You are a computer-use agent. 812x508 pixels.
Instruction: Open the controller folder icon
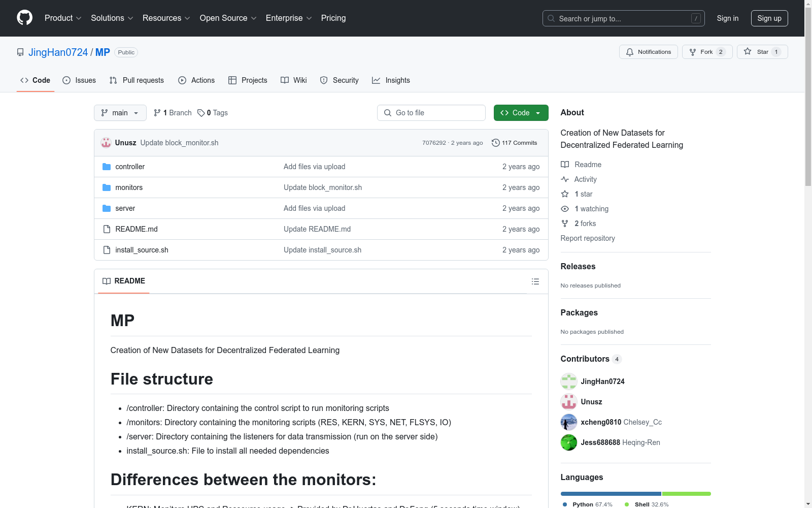107,167
